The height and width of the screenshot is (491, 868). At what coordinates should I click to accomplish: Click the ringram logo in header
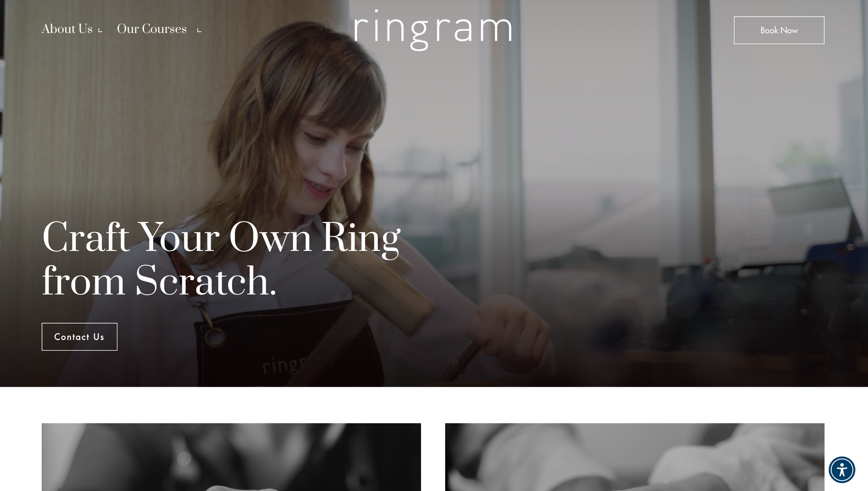[x=433, y=30]
